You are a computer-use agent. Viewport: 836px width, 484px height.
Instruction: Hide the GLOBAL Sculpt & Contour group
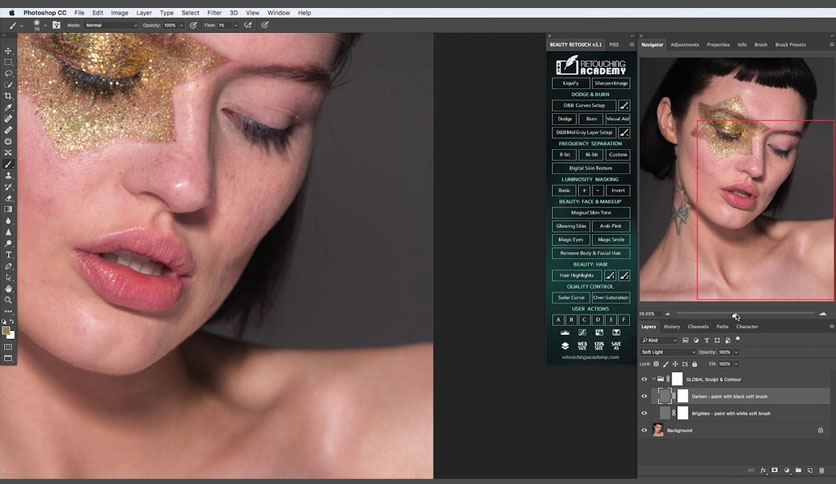coord(644,380)
